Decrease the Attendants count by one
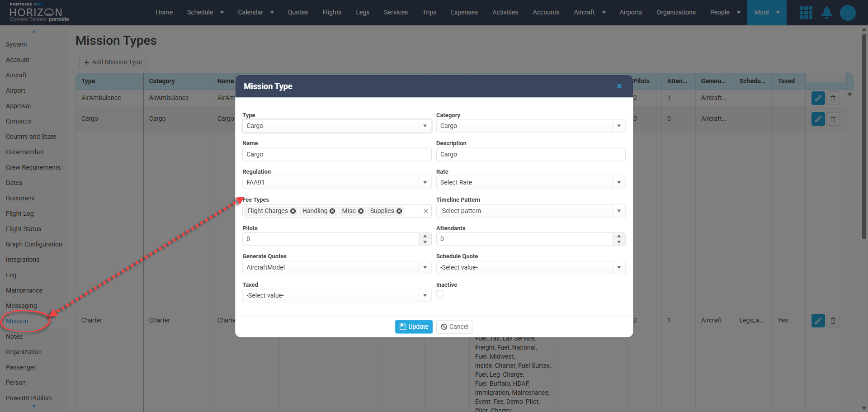Screen dimensions: 868x412 coord(619,242)
